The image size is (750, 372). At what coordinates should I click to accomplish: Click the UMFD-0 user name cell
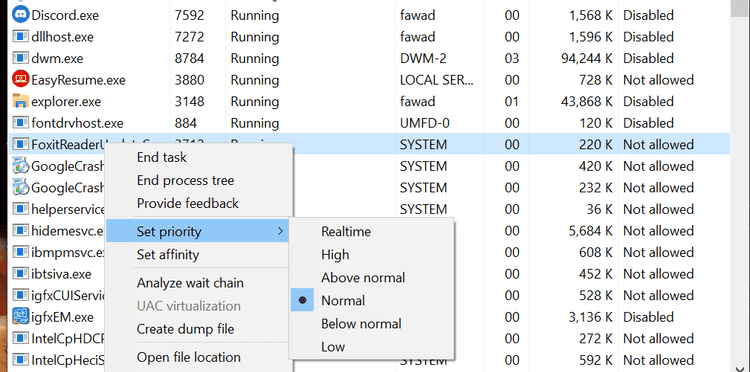[425, 123]
